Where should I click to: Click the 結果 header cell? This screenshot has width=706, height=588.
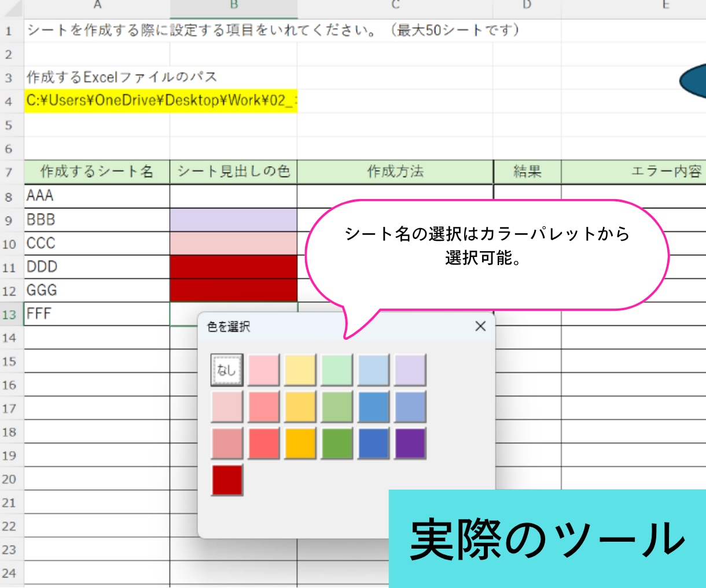point(527,171)
